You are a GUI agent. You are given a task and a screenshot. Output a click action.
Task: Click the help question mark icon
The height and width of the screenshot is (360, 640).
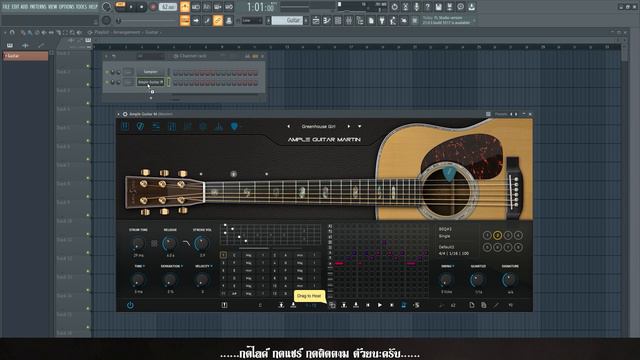tap(427, 7)
